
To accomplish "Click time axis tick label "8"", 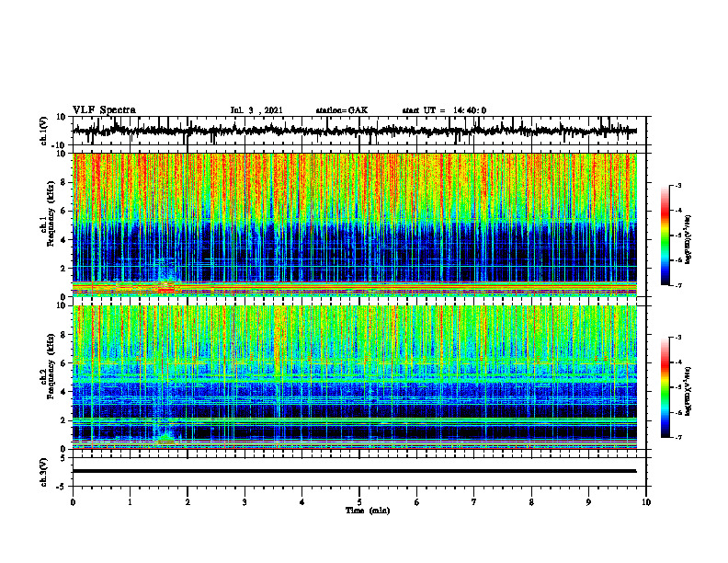I will tap(531, 502).
